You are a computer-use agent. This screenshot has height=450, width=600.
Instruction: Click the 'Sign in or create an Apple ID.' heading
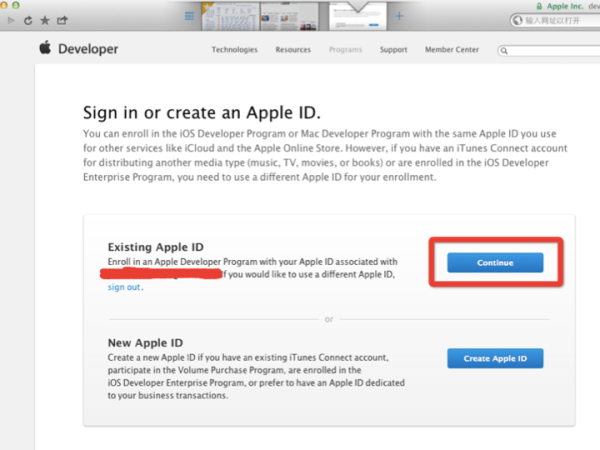[x=202, y=112]
